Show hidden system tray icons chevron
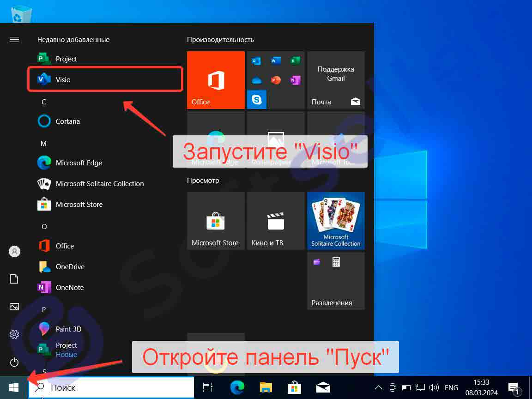Image resolution: width=532 pixels, height=399 pixels. click(x=378, y=387)
